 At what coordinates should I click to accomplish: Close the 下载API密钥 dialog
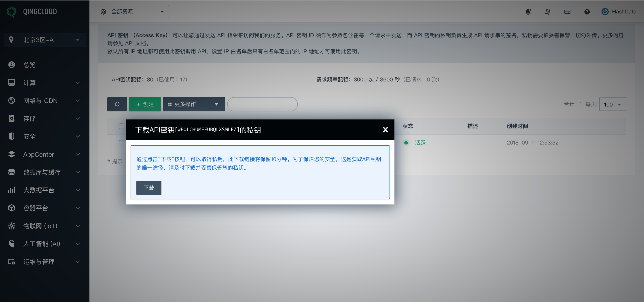click(385, 130)
